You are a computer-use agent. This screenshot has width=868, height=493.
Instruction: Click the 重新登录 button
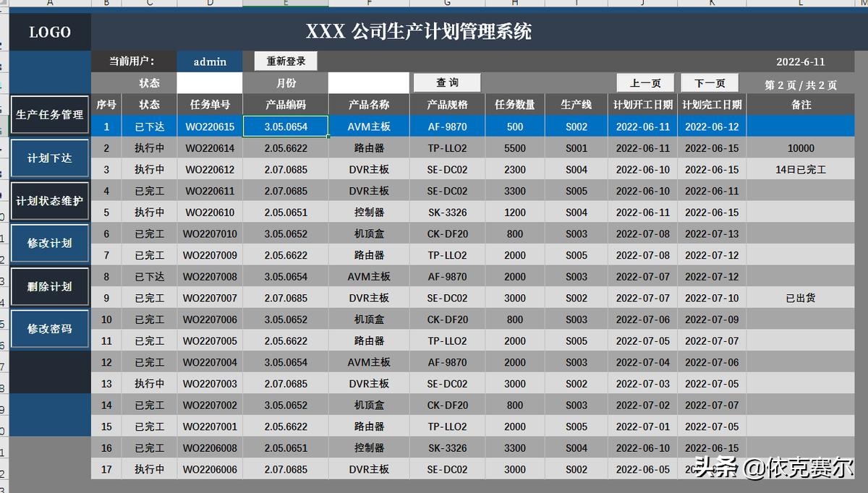click(x=284, y=61)
